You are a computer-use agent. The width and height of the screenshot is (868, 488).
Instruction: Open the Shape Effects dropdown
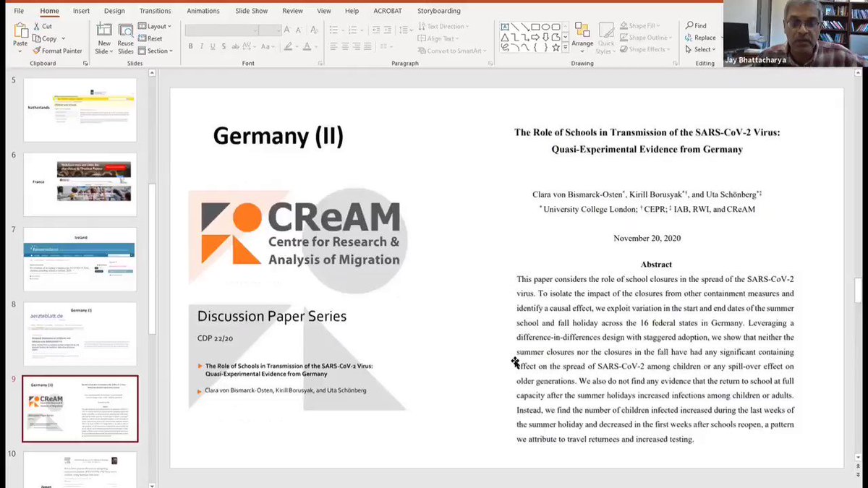pos(644,49)
